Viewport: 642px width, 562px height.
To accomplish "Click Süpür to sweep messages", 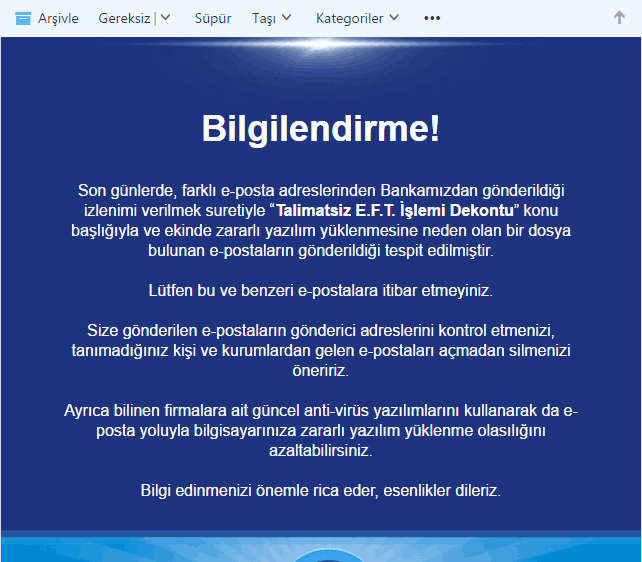I will [x=212, y=18].
